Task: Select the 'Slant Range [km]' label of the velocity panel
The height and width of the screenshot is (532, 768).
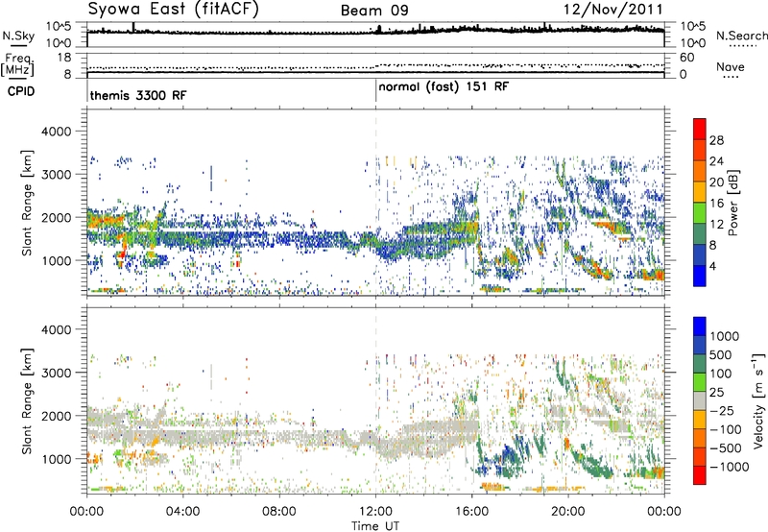Action: [27, 400]
